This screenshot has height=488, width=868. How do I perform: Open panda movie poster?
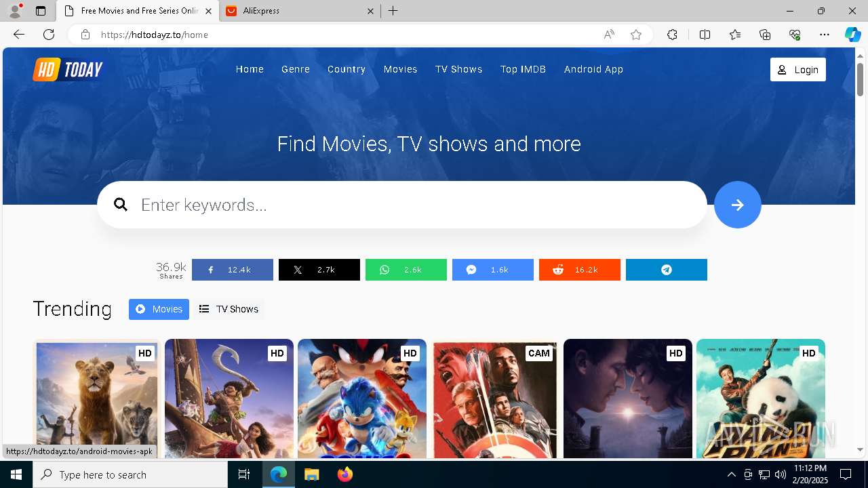(x=761, y=399)
